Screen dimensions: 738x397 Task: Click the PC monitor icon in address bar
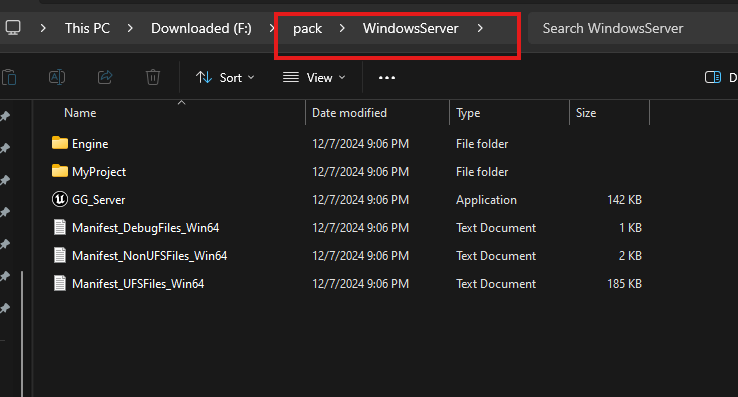click(13, 28)
